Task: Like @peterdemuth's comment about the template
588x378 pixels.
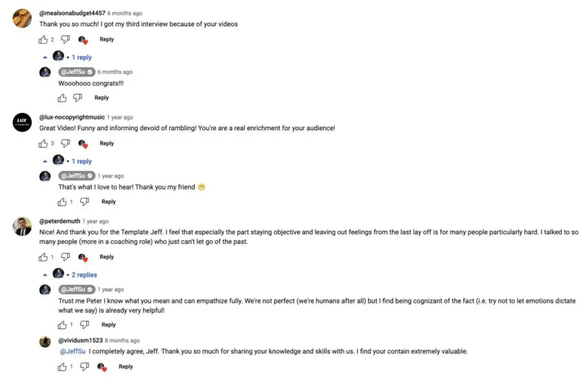Action: [43, 257]
